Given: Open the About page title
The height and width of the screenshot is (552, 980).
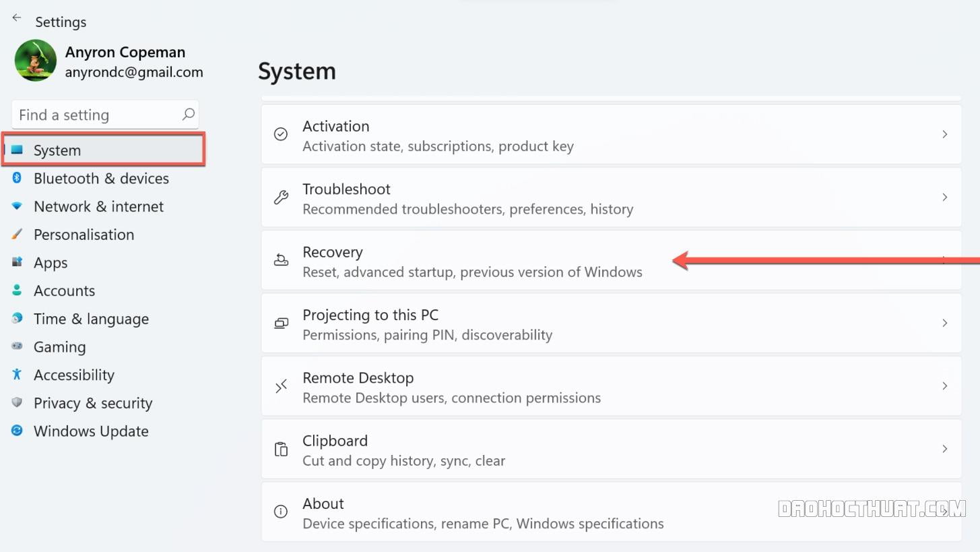Looking at the screenshot, I should [323, 503].
